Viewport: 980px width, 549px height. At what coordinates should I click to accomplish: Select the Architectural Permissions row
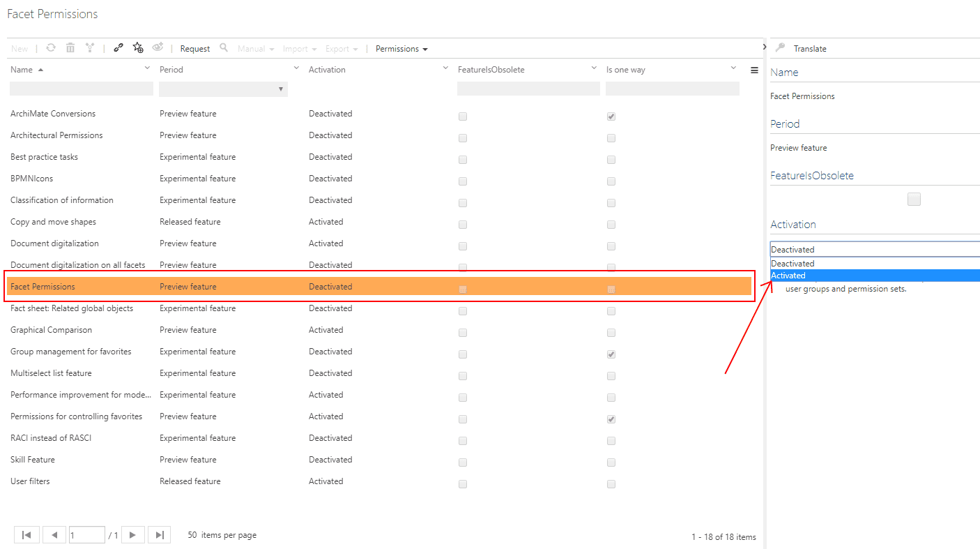point(380,135)
